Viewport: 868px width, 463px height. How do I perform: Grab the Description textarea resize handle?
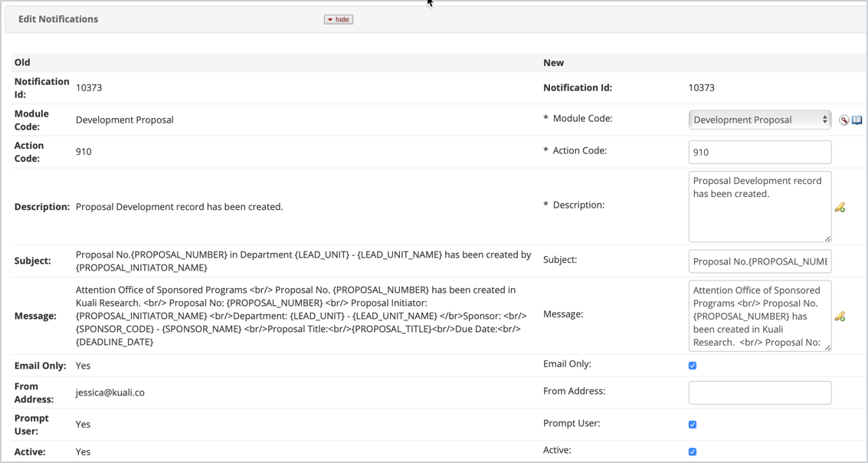(x=827, y=238)
